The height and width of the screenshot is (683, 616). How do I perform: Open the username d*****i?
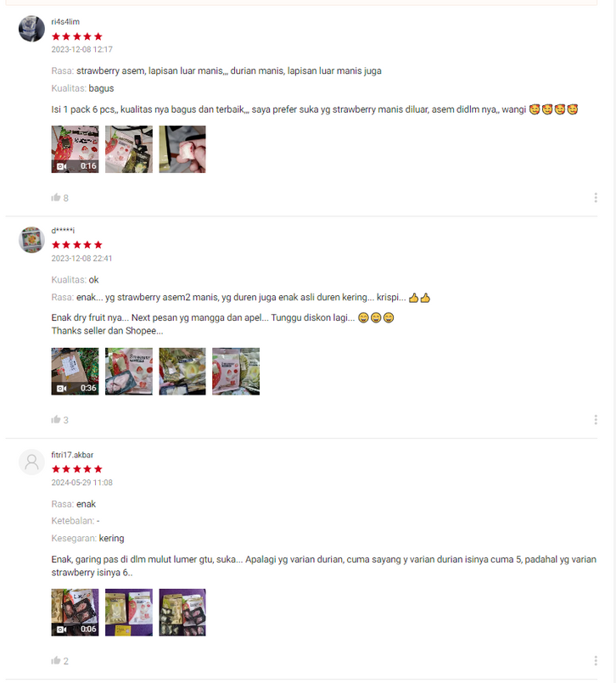(x=63, y=231)
